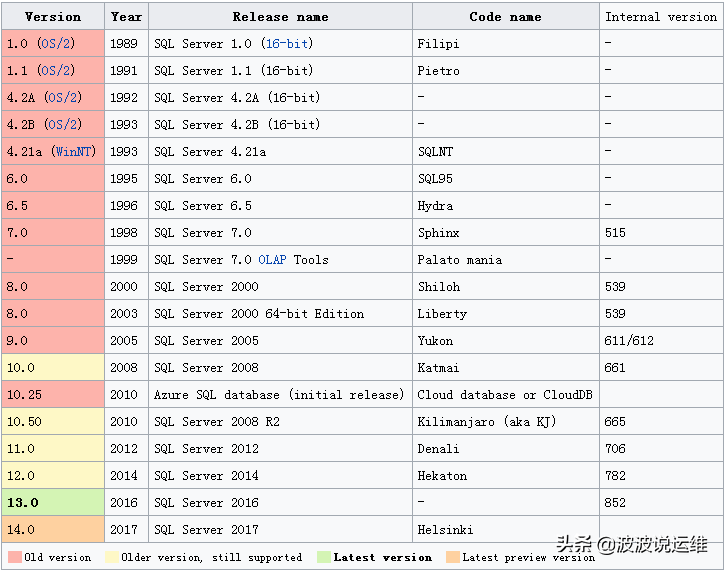Follow the WinNT link in 4.21a row
This screenshot has width=724, height=570.
coord(73,152)
